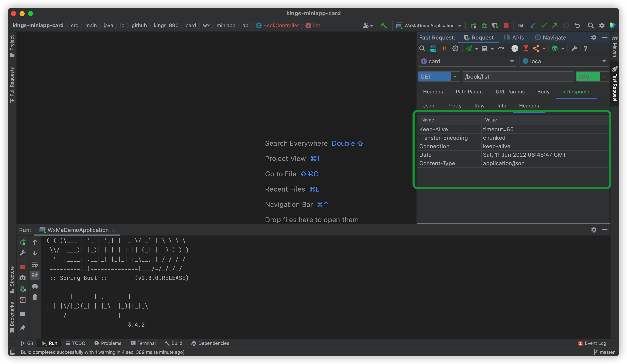Switch to the Navigate tab

(550, 38)
